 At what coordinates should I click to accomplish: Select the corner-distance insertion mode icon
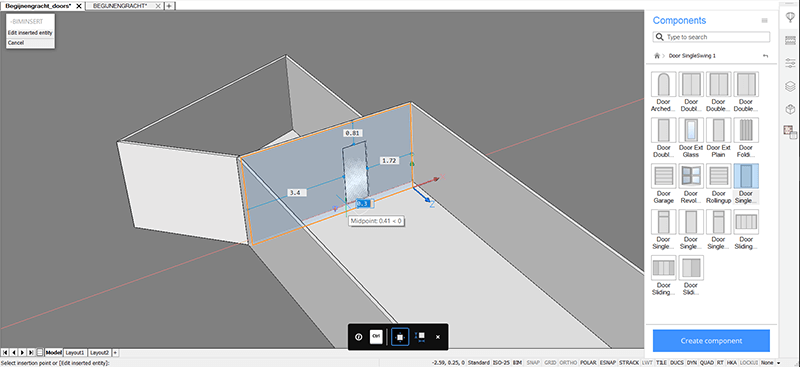tap(420, 336)
